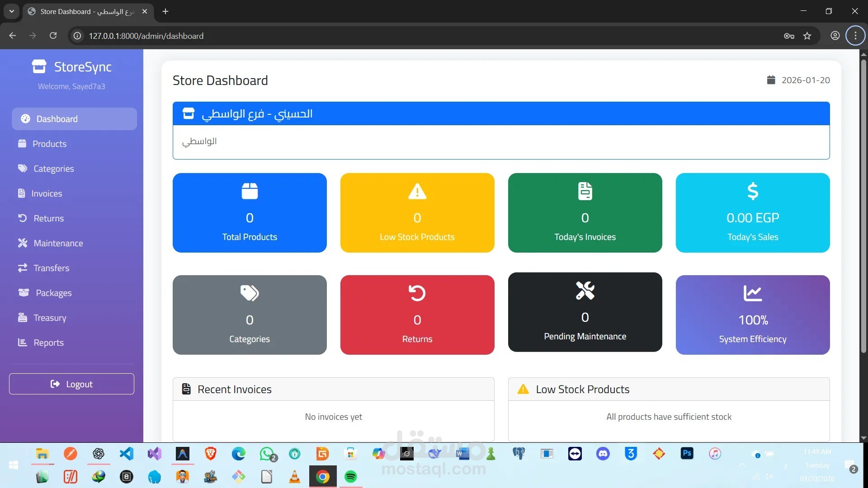Viewport: 868px width, 488px height.
Task: Open the tab search chevron dropdown
Action: click(x=11, y=11)
